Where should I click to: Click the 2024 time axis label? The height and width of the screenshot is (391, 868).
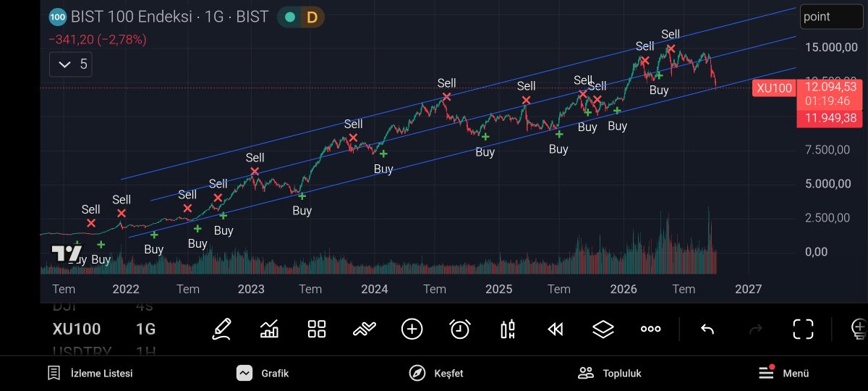(x=375, y=290)
